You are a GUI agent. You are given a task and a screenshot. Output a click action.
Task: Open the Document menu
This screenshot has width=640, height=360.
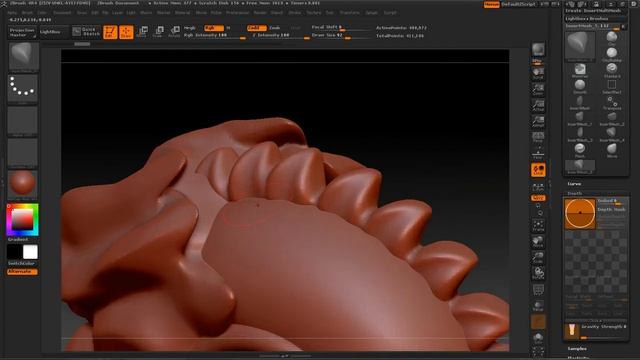click(x=62, y=13)
